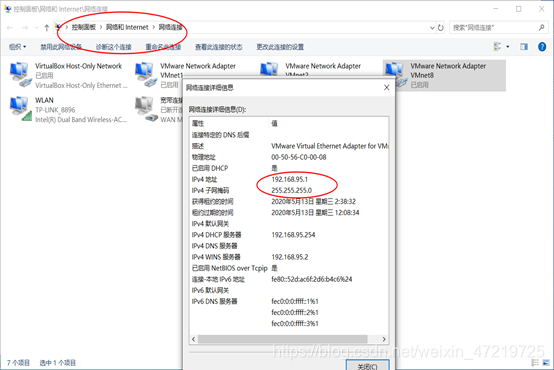The height and width of the screenshot is (370, 554).
Task: Go up one folder level
Action: [x=46, y=28]
